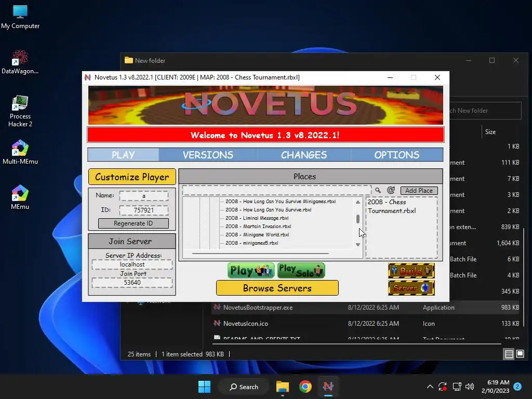
Task: Click the player ID field
Action: coord(144,210)
